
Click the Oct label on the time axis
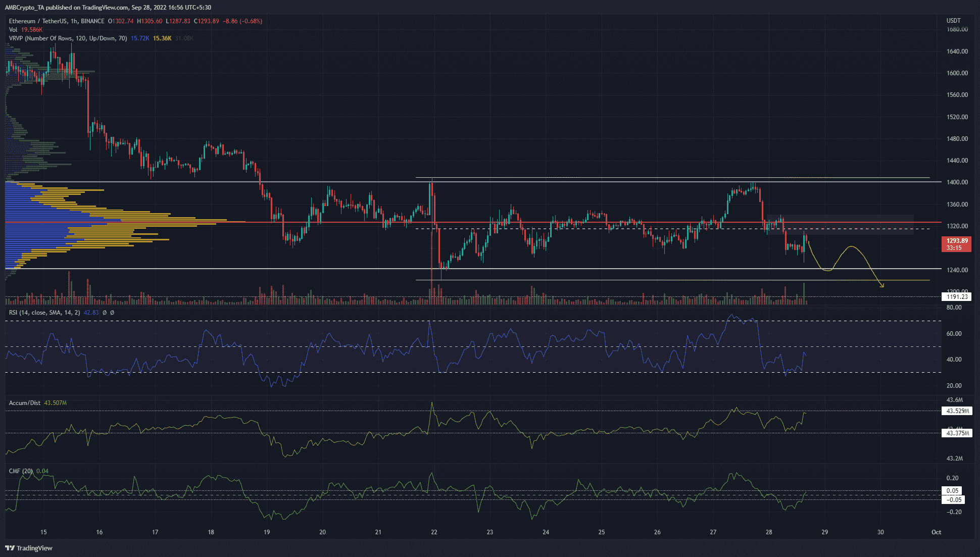pos(936,532)
